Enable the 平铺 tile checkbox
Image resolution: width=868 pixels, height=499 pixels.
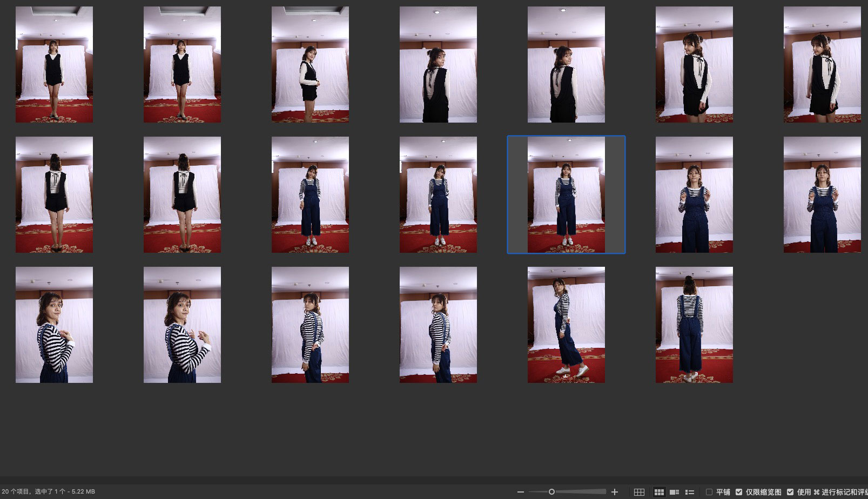click(x=709, y=492)
